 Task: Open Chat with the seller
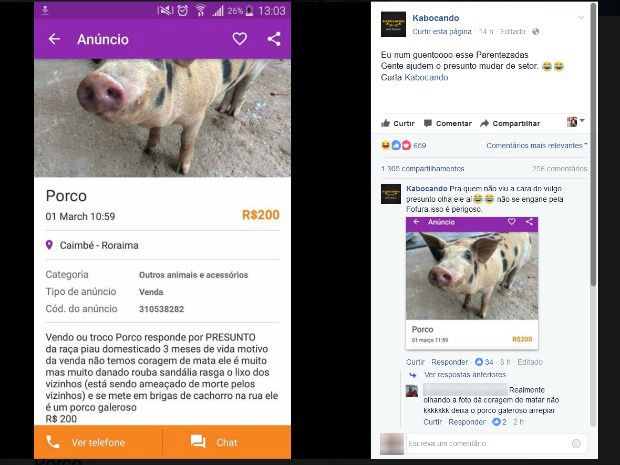227,442
